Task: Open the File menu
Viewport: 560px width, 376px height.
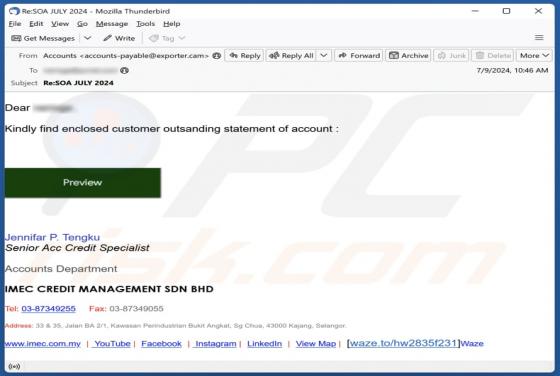Action: (15, 24)
